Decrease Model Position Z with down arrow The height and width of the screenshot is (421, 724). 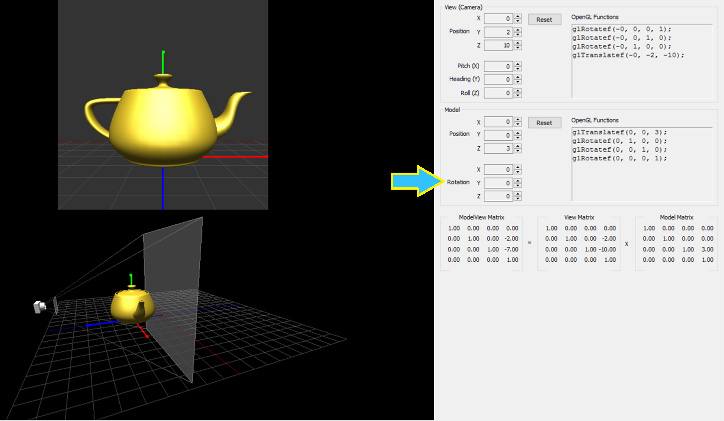pyautogui.click(x=518, y=151)
